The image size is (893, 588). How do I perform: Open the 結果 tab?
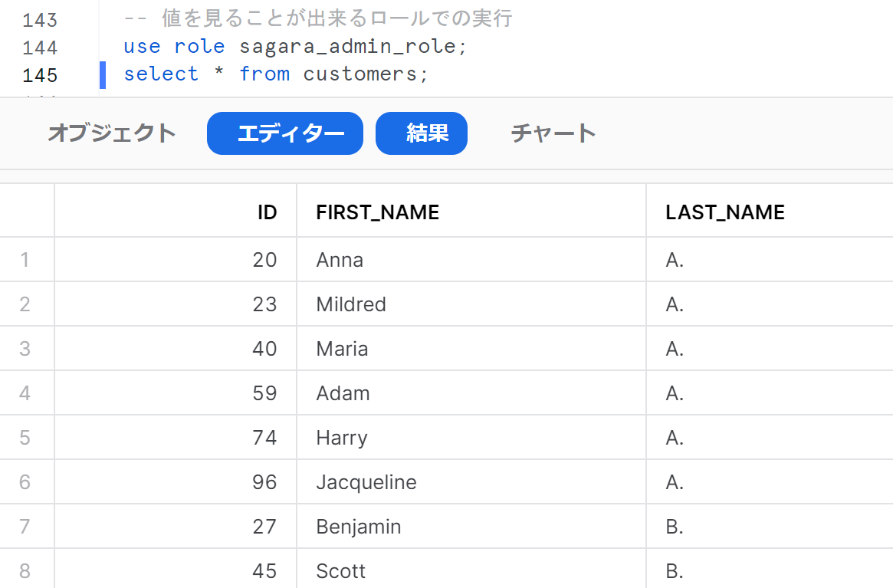click(x=421, y=133)
